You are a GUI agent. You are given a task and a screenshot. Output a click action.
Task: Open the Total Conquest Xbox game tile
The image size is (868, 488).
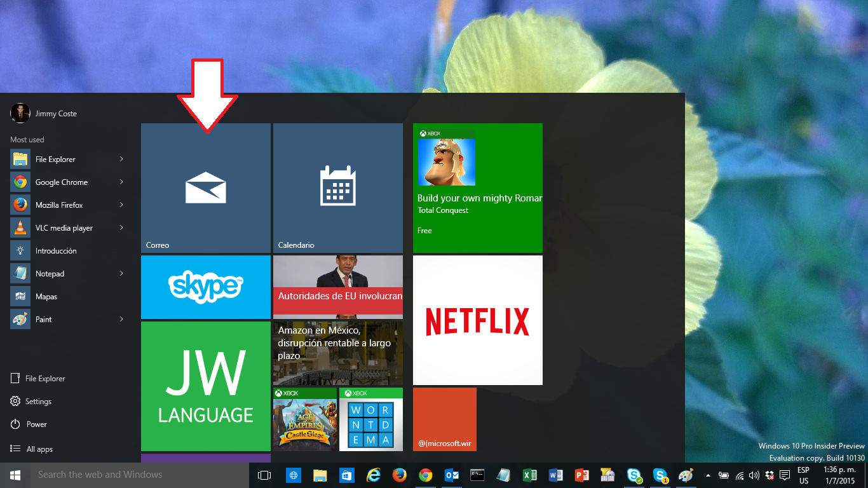(x=478, y=188)
